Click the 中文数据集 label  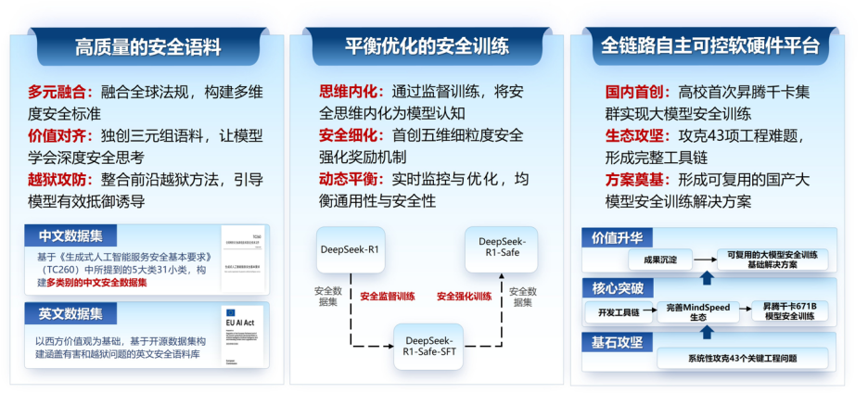click(x=70, y=235)
